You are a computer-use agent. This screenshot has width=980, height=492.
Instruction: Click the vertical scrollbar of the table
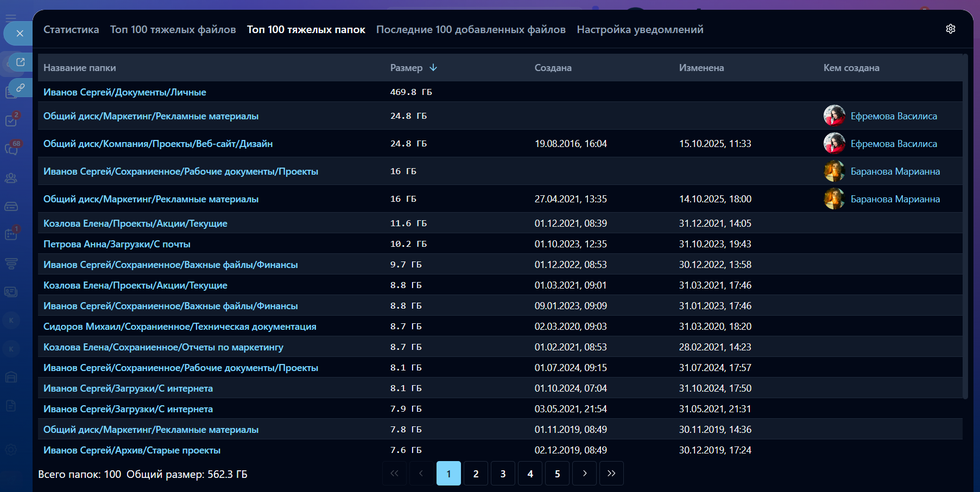pos(965,228)
